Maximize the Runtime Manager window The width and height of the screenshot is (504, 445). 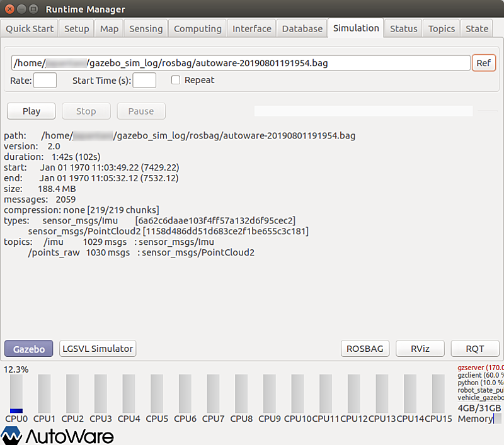(x=33, y=9)
